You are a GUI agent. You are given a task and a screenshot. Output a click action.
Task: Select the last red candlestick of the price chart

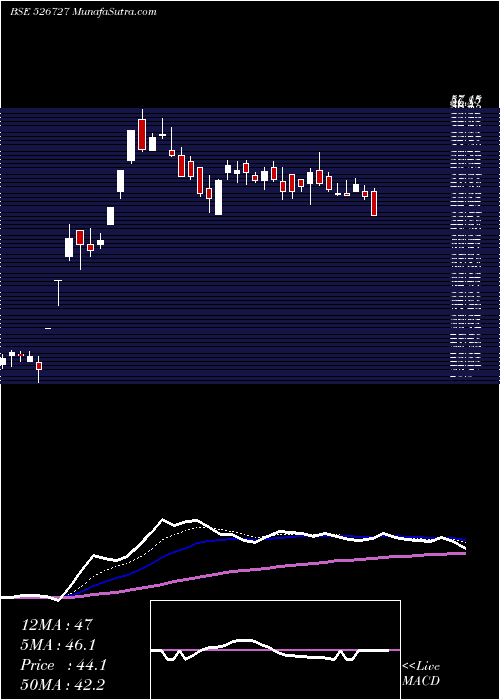pos(374,203)
